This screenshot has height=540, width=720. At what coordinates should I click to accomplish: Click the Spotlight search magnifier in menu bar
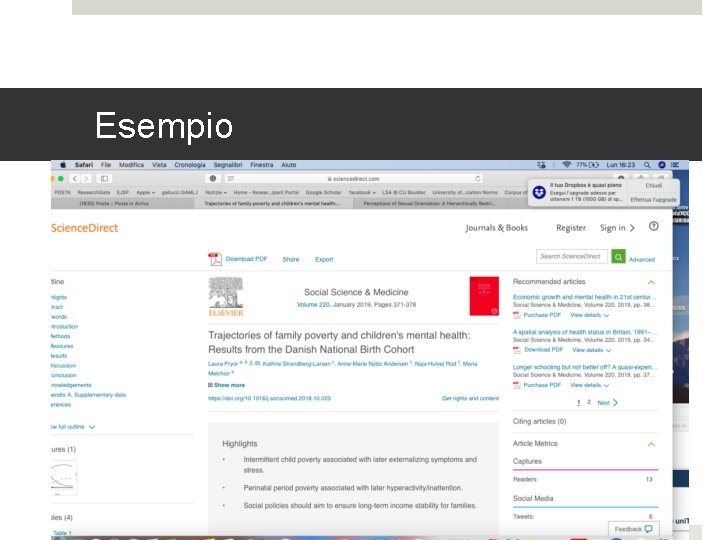click(x=647, y=165)
